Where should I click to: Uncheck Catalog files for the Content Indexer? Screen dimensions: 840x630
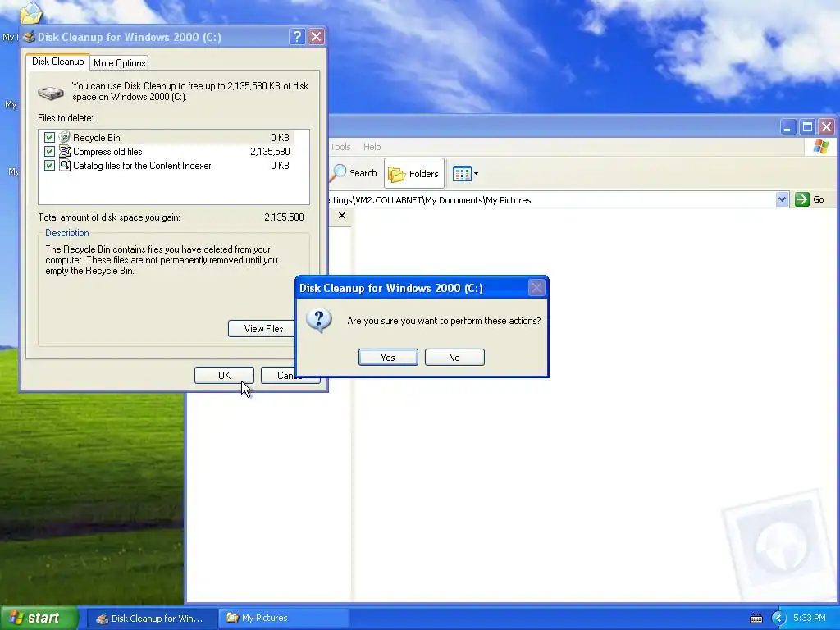click(49, 166)
